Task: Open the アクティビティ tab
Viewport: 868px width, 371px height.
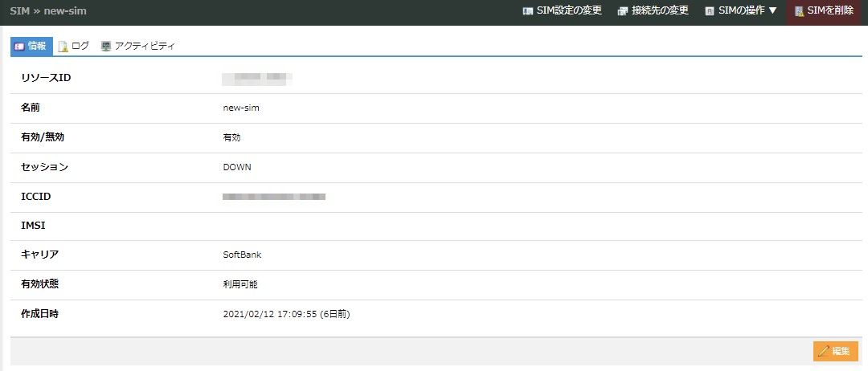Action: [145, 47]
